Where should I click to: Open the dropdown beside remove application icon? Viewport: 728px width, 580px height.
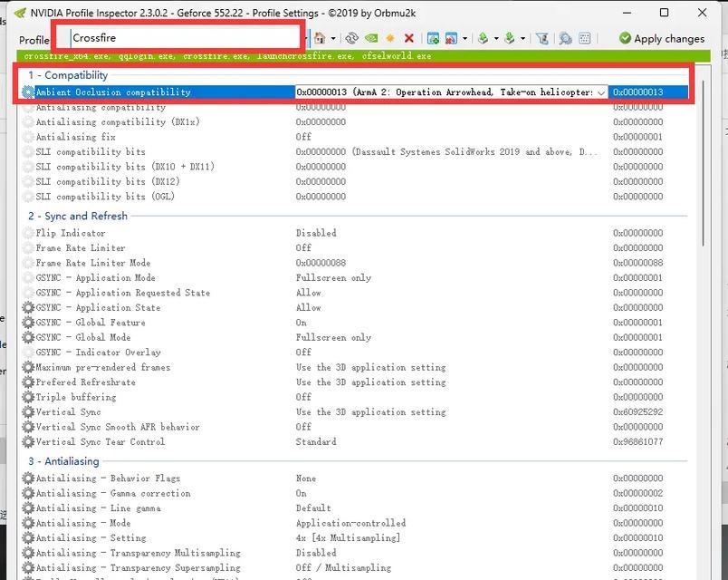(x=465, y=38)
